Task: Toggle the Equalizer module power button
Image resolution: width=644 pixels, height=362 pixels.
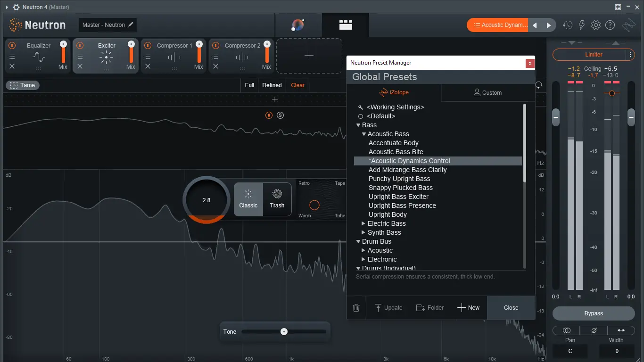Action: coord(12,46)
